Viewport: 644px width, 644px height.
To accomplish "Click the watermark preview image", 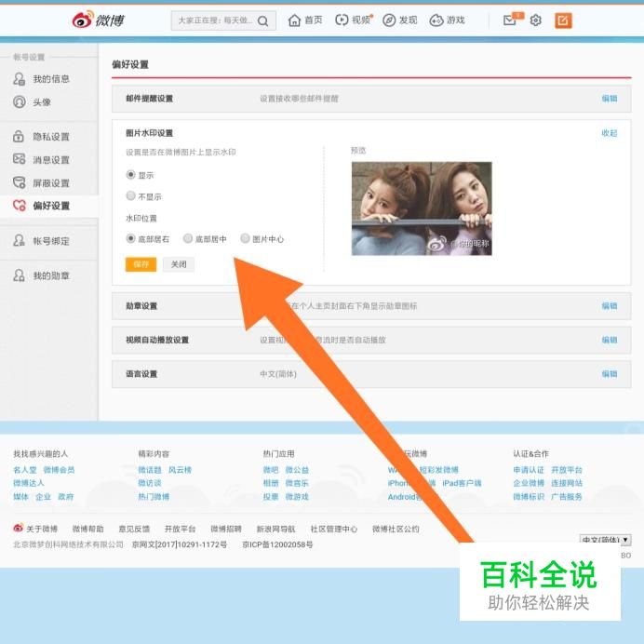I will pos(422,208).
